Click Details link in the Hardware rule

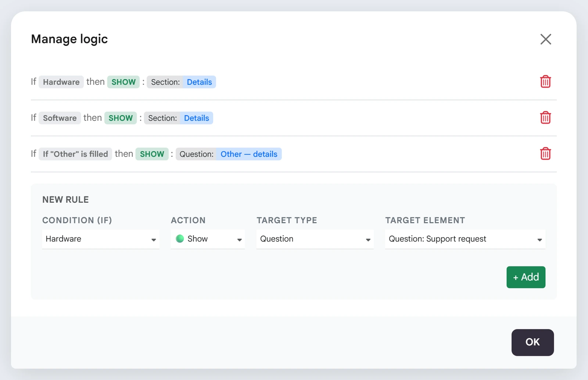point(199,82)
